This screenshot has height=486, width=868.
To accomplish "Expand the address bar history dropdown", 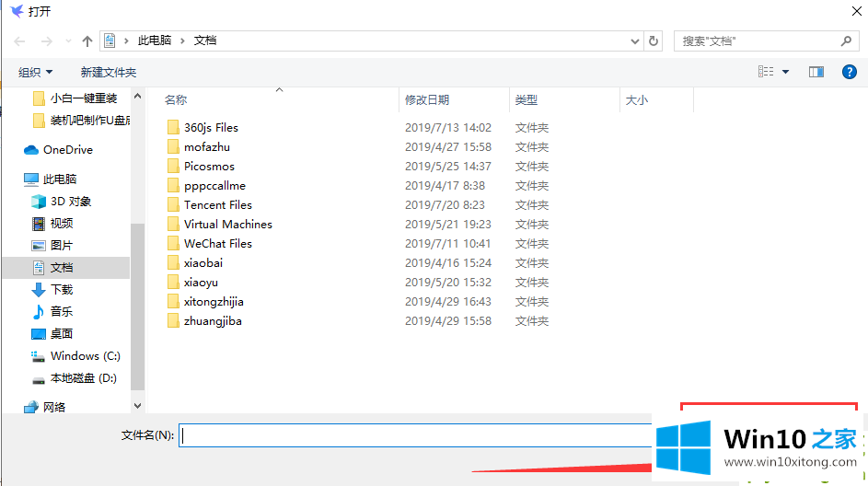I will [635, 41].
